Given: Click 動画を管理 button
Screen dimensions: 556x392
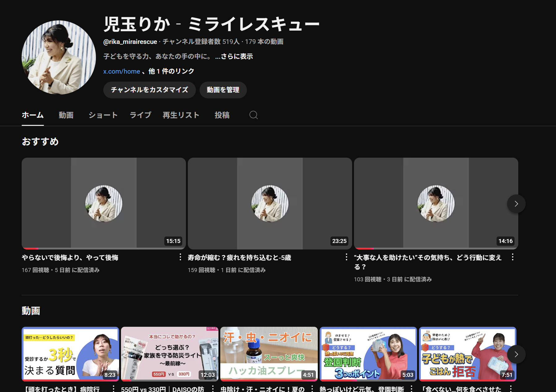Looking at the screenshot, I should pos(223,90).
